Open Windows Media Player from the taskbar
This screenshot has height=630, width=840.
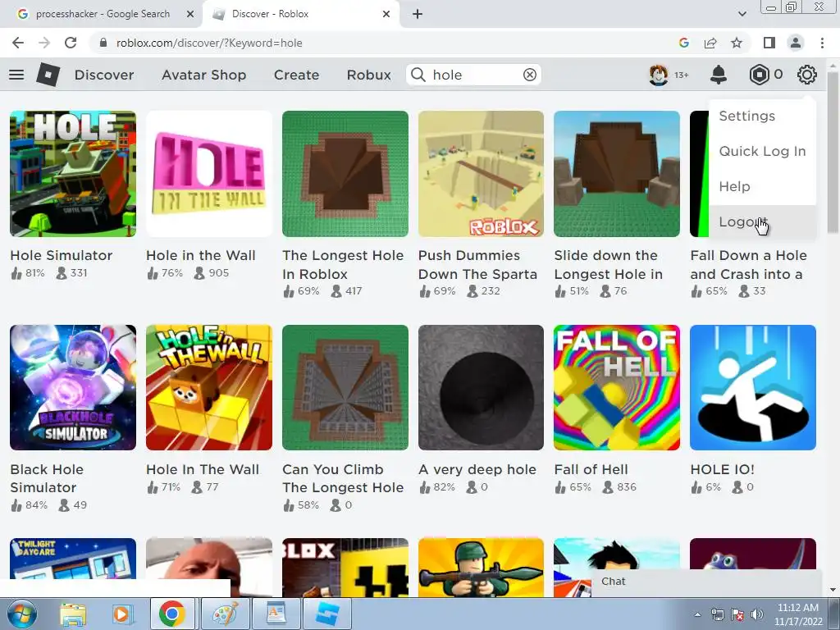click(121, 614)
